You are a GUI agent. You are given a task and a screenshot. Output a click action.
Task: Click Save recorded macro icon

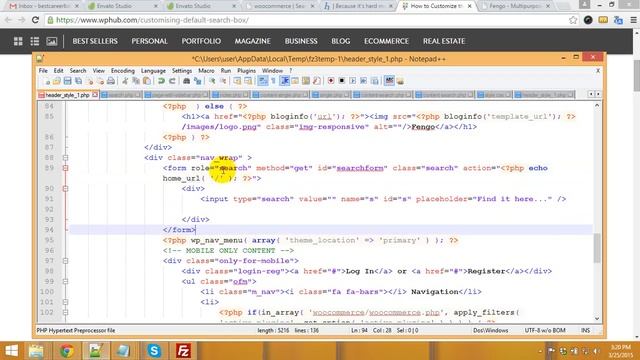click(x=375, y=81)
